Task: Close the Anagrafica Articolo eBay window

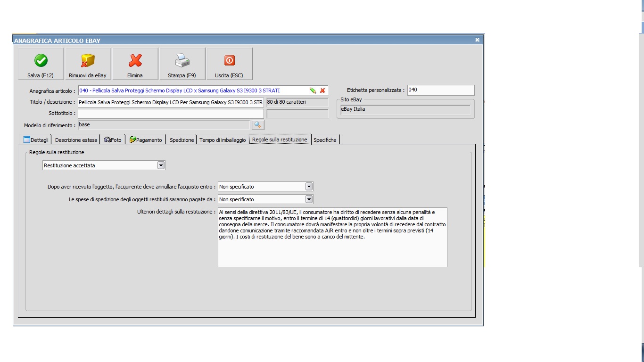Action: tap(477, 41)
